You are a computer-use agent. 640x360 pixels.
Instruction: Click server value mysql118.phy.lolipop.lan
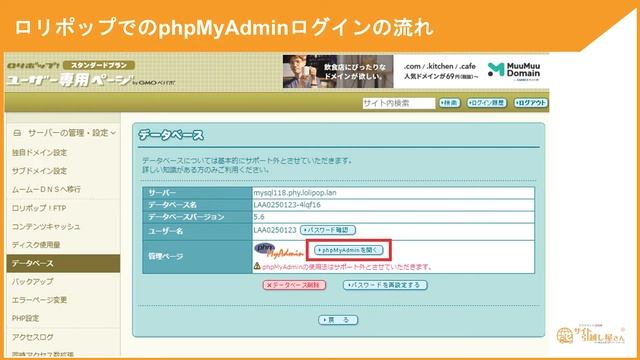coord(295,193)
